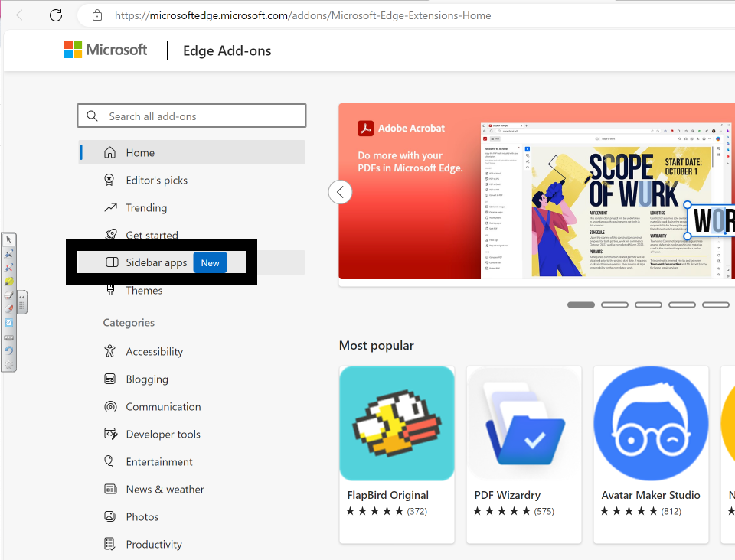Pick the black pen tool in floating toolbar
The image size is (735, 560).
(x=9, y=254)
